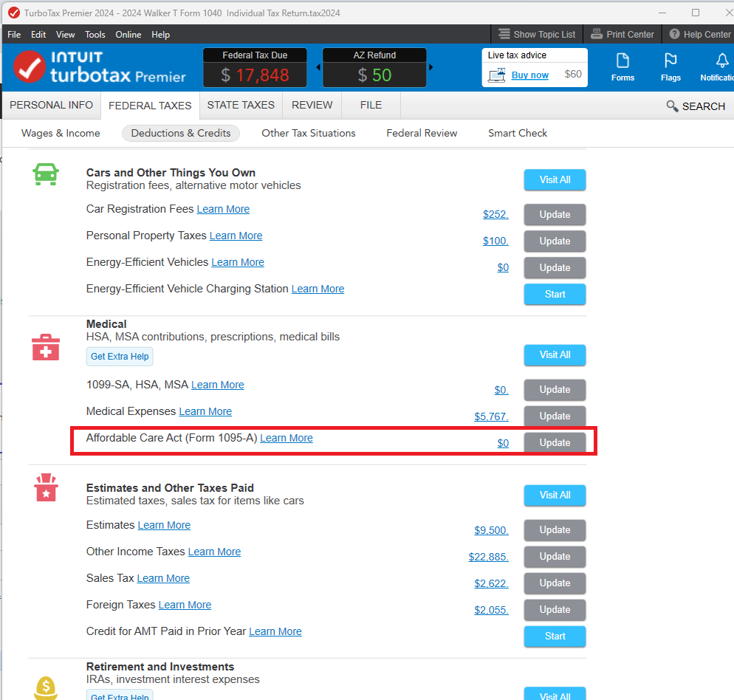Viewport: 734px width, 700px height.
Task: Open the Flags icon
Action: pos(670,67)
